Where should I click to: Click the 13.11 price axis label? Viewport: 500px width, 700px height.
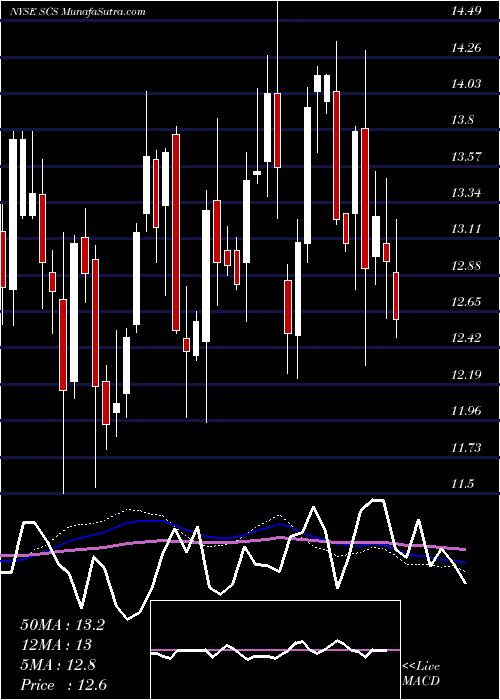(x=466, y=229)
